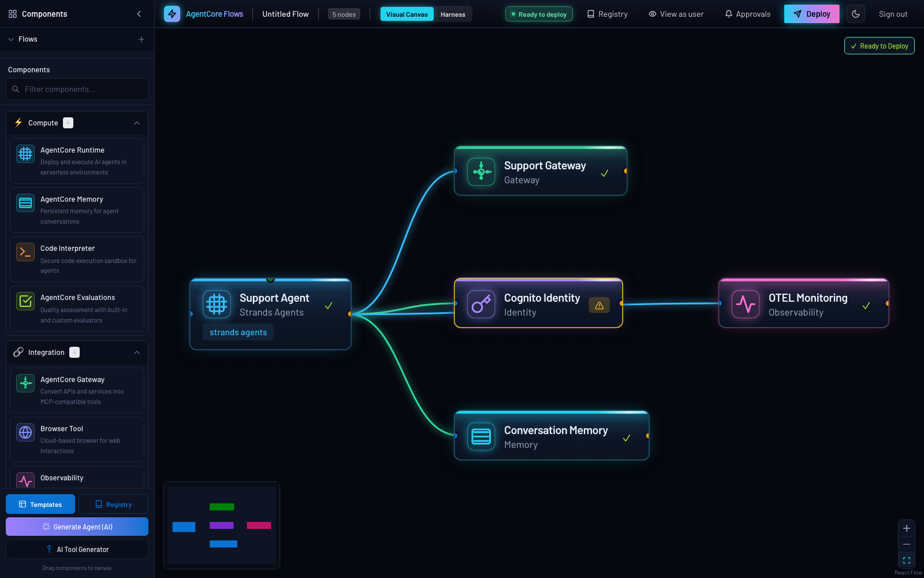Viewport: 924px width, 578px height.
Task: Click the OTEL Monitoring node title
Action: 808,298
